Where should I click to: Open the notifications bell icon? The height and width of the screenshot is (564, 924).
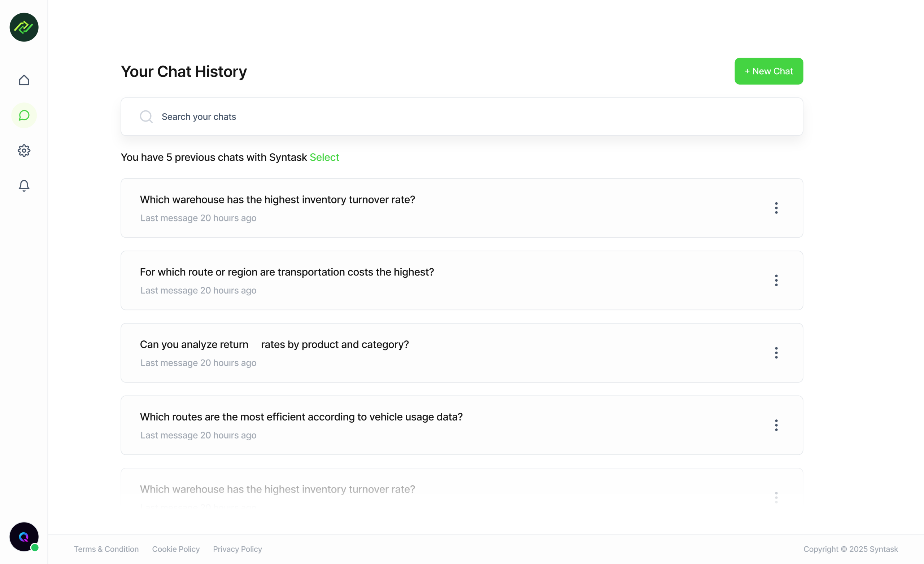click(24, 185)
